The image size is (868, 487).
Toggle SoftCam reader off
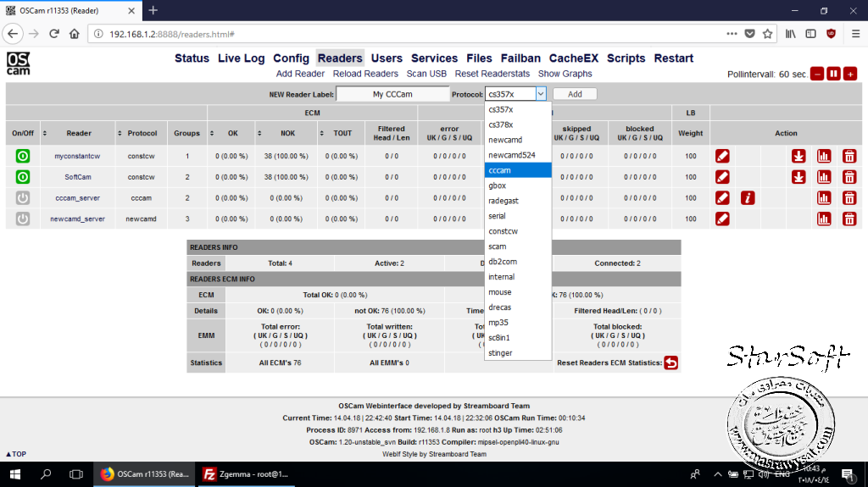(23, 177)
